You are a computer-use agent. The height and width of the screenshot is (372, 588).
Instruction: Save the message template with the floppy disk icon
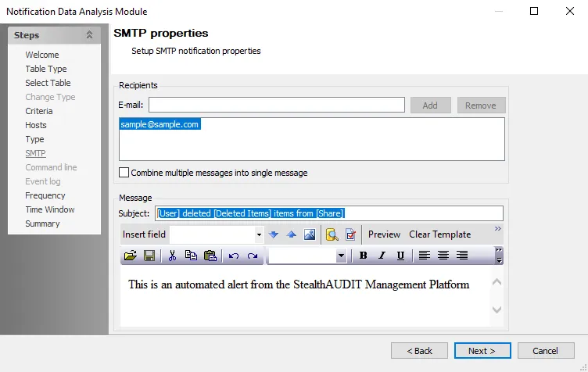[149, 256]
